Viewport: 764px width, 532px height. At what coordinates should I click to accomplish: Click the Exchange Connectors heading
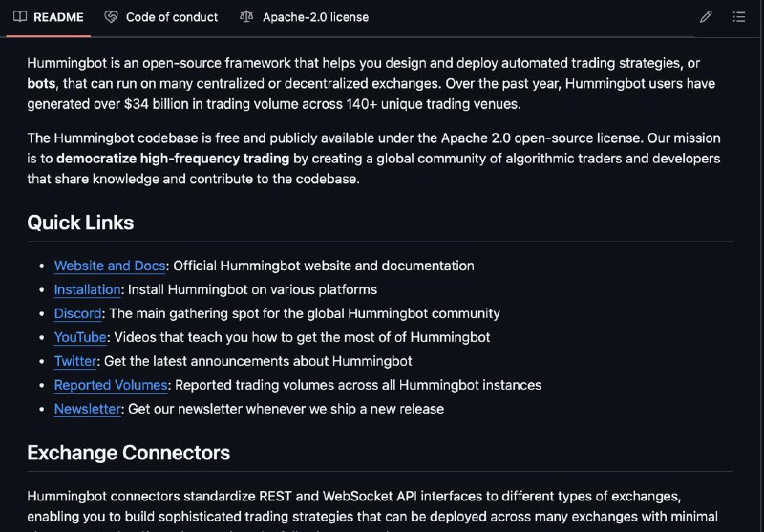point(129,453)
